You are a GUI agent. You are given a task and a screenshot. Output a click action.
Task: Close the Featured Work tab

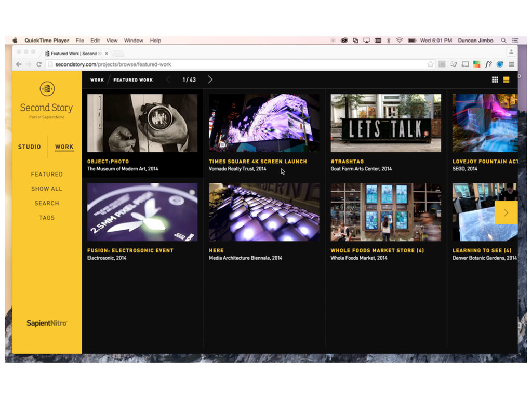pos(107,54)
